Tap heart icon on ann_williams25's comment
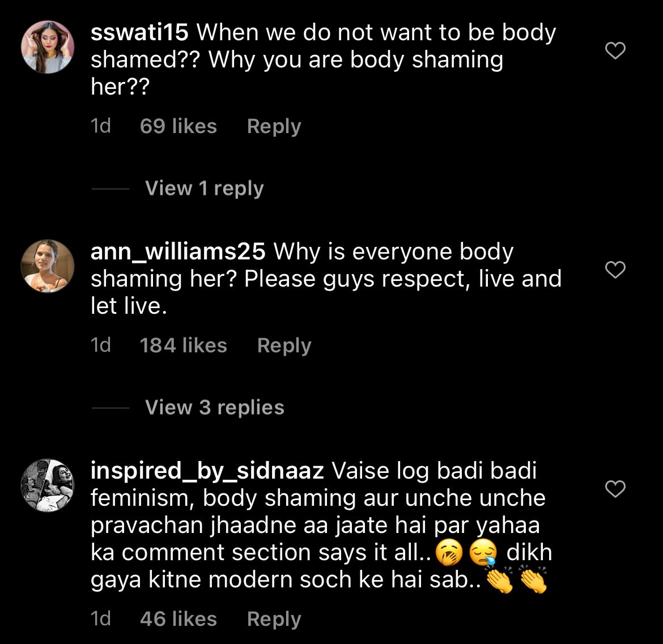Viewport: 663px width, 644px height. 615,270
